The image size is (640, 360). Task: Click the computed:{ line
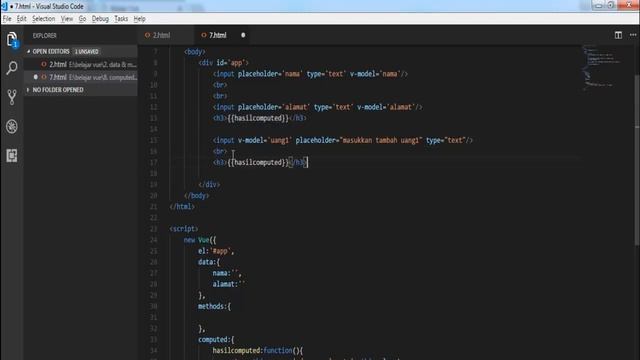pos(216,340)
